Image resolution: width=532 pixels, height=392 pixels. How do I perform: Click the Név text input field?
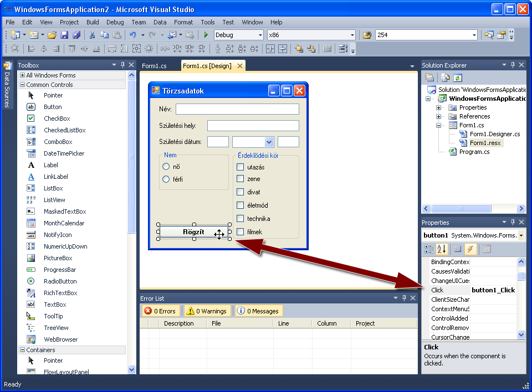click(238, 109)
